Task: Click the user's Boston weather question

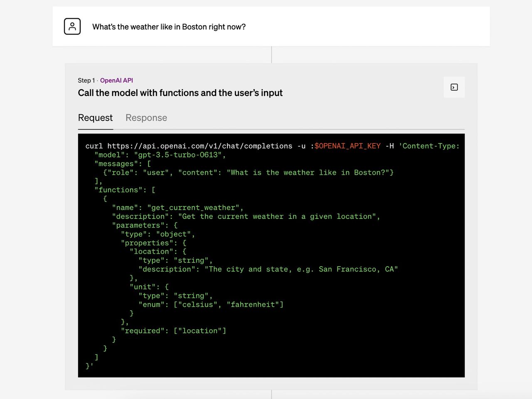Action: [x=169, y=27]
